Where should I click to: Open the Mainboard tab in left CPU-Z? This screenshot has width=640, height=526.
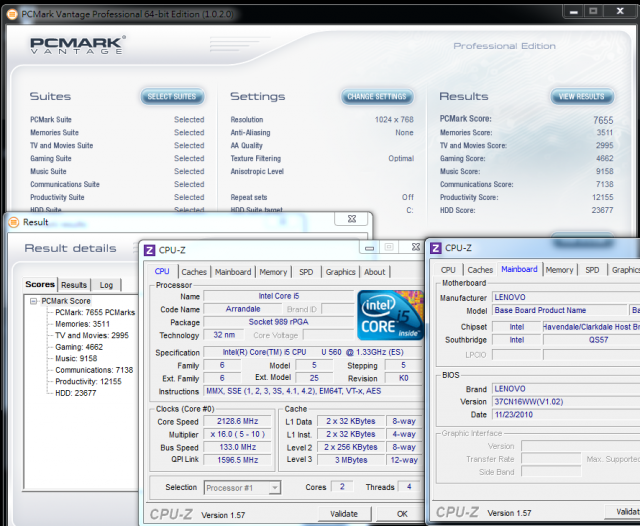[x=233, y=272]
